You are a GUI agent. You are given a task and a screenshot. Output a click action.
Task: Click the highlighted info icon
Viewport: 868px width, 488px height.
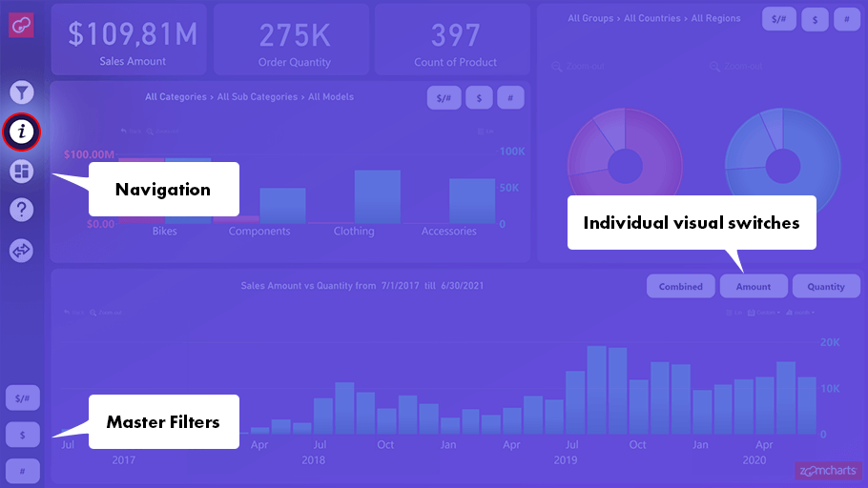pyautogui.click(x=22, y=132)
